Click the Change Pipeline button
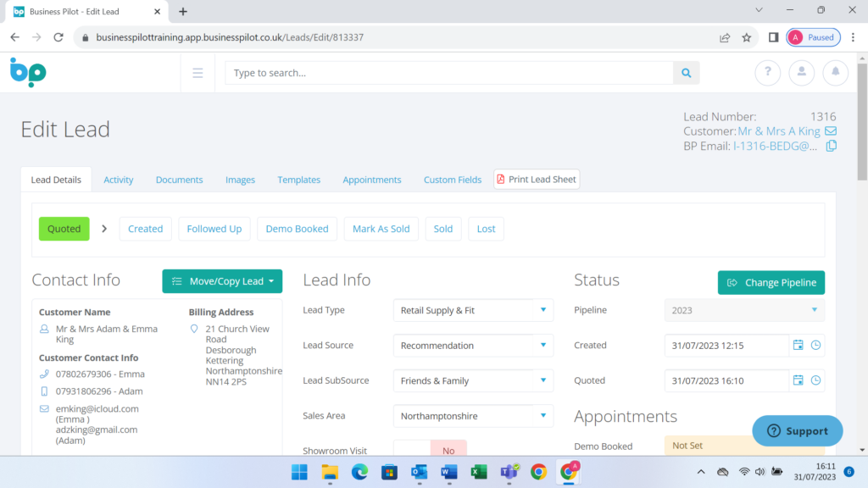Viewport: 868px width, 488px height. (771, 283)
